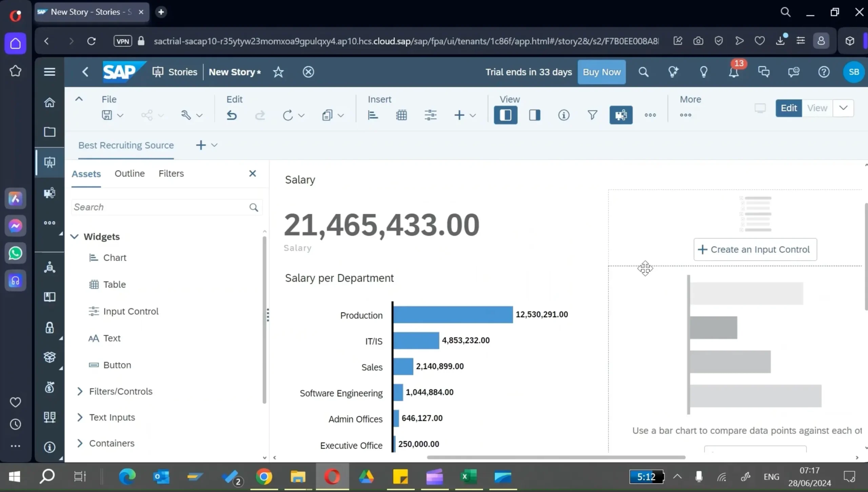Image resolution: width=868 pixels, height=492 pixels.
Task: Switch to the Assets tab
Action: click(86, 174)
